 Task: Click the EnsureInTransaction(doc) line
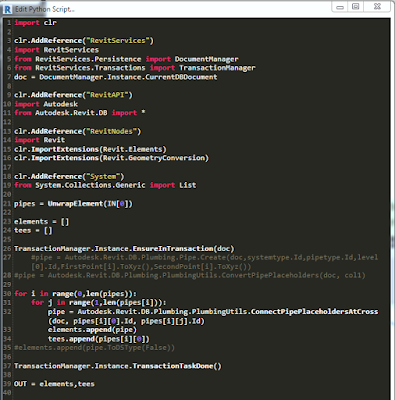(124, 249)
